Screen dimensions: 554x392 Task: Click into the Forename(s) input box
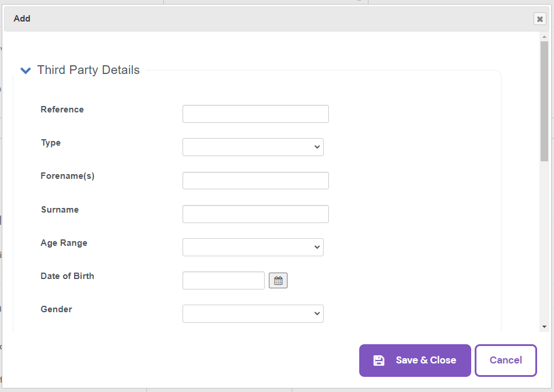255,181
